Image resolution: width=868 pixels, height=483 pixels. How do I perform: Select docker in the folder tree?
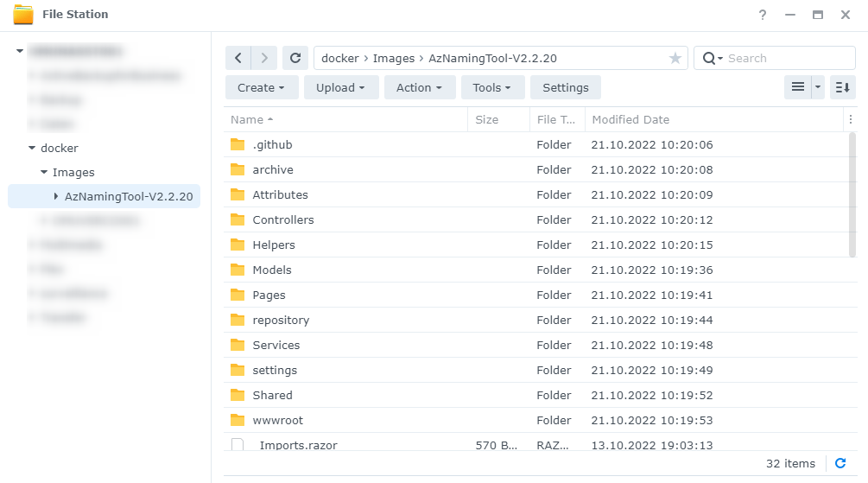pyautogui.click(x=60, y=148)
